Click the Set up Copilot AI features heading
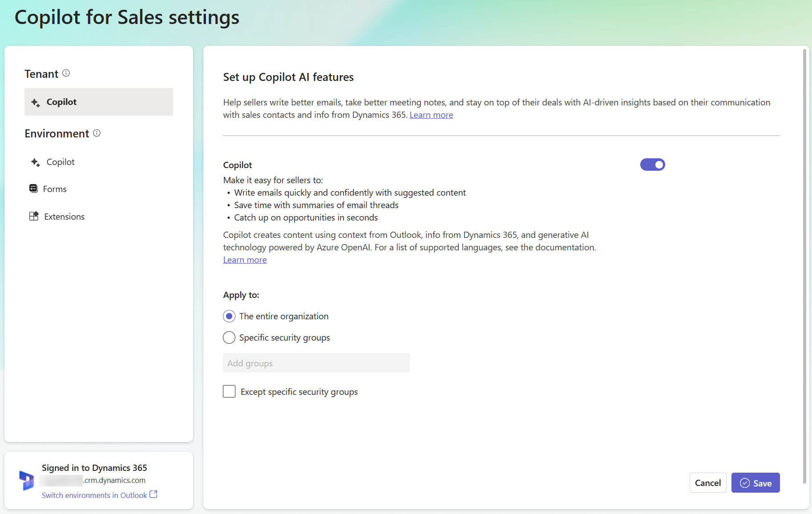Image resolution: width=812 pixels, height=514 pixels. 288,77
